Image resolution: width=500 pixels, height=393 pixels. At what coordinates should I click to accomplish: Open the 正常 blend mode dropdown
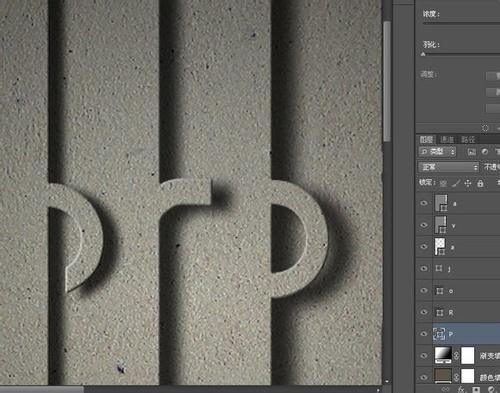[448, 167]
